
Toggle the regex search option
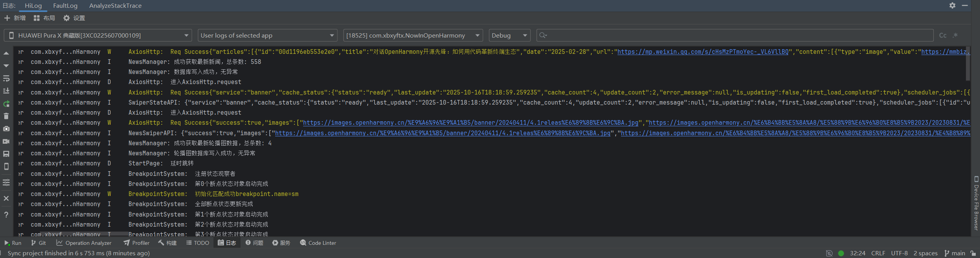[955, 36]
